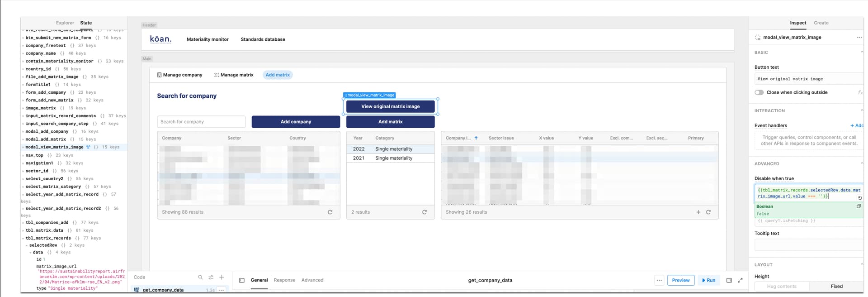
Task: Toggle the query sidebar panel icon beside General
Action: [x=242, y=280]
